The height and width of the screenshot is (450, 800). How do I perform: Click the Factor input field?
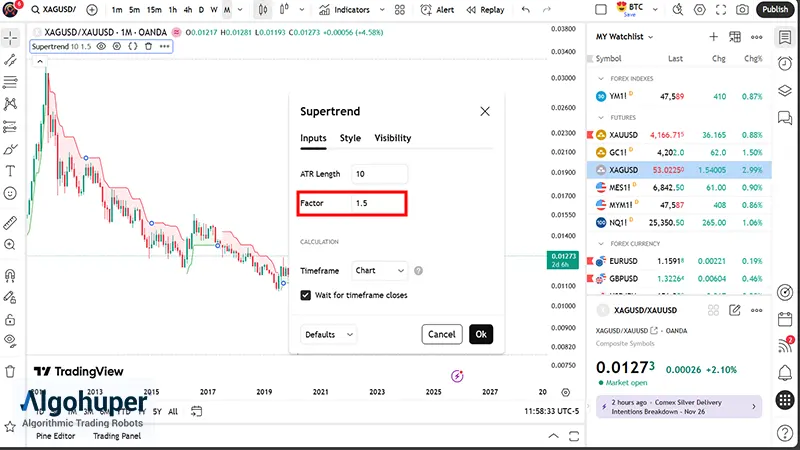[x=379, y=203]
